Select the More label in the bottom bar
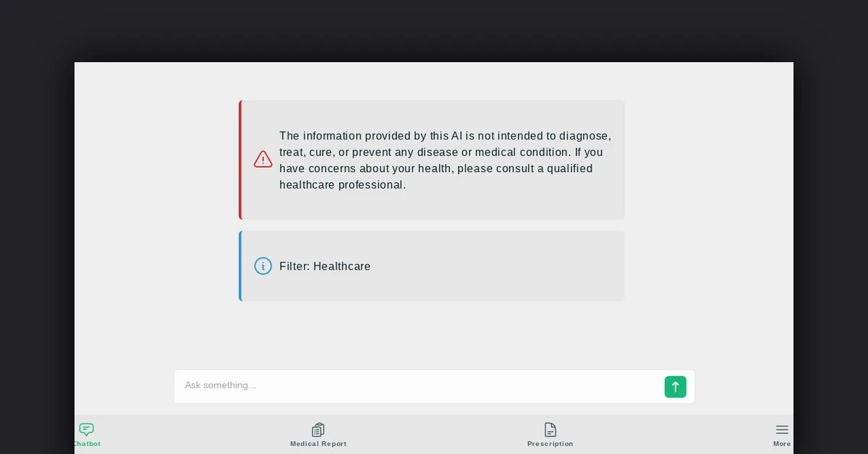 click(782, 444)
